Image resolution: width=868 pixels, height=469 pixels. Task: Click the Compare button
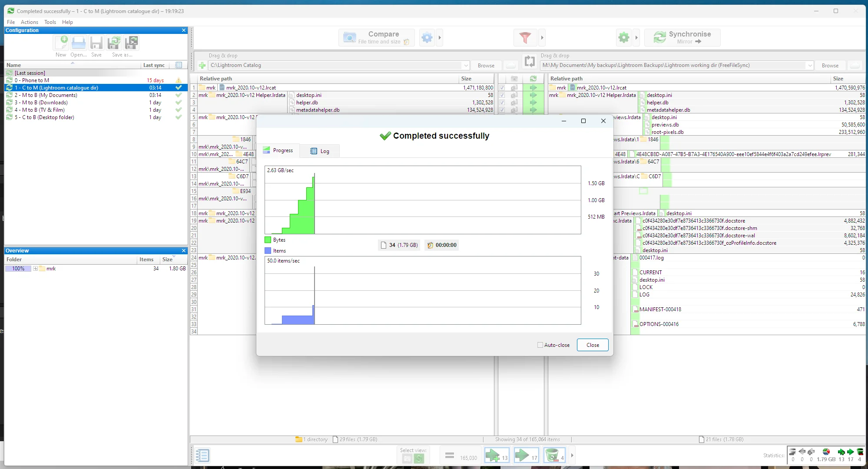[x=377, y=38]
